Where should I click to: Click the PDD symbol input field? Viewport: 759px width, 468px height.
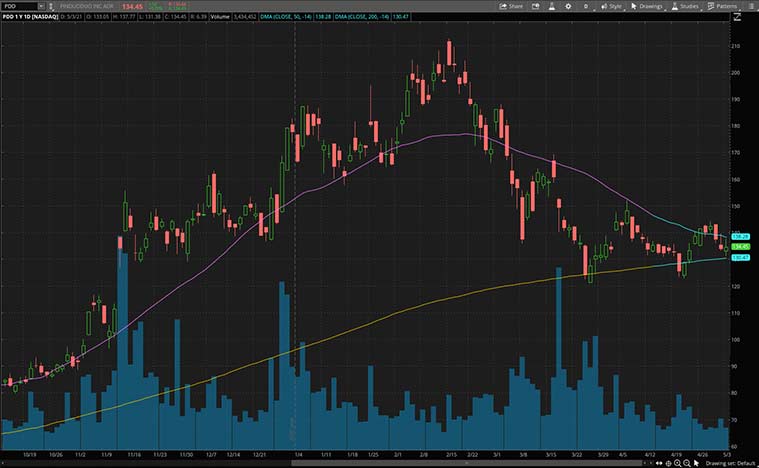coord(18,6)
